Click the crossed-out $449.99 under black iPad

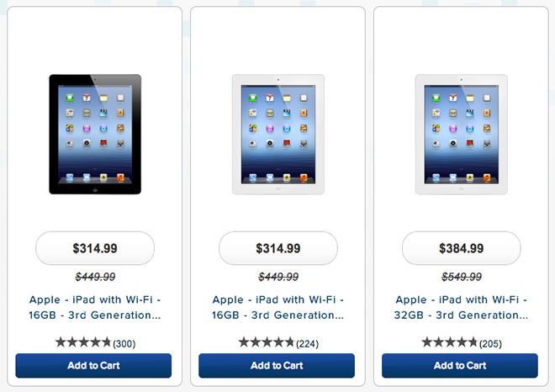[x=95, y=277]
